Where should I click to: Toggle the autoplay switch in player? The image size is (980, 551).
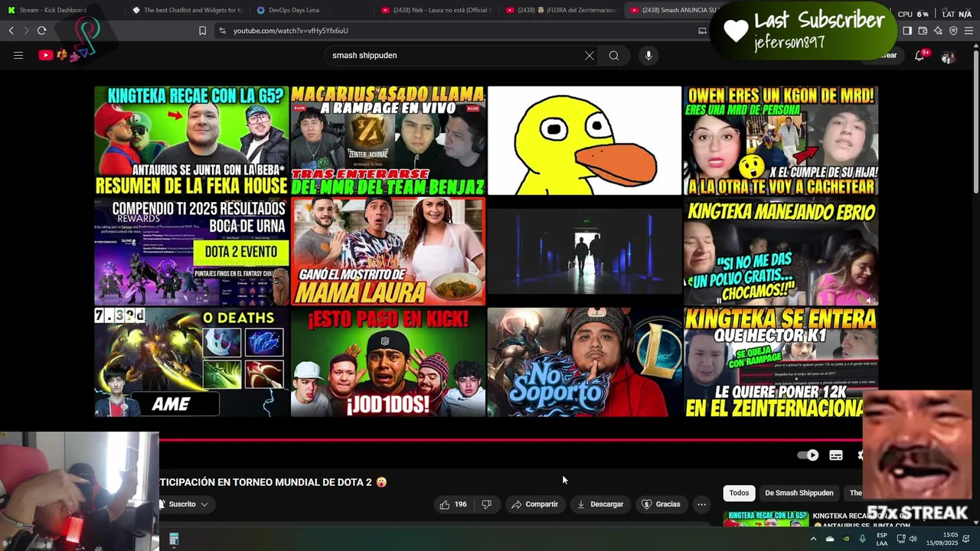click(808, 455)
